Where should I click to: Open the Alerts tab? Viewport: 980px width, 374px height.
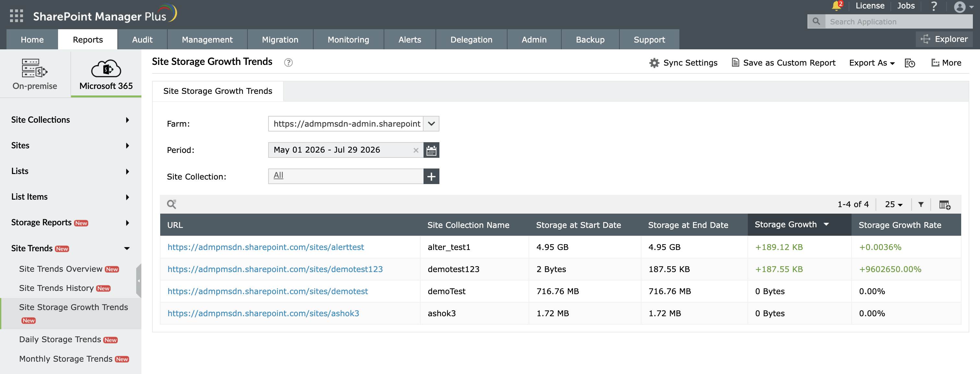[x=410, y=39]
